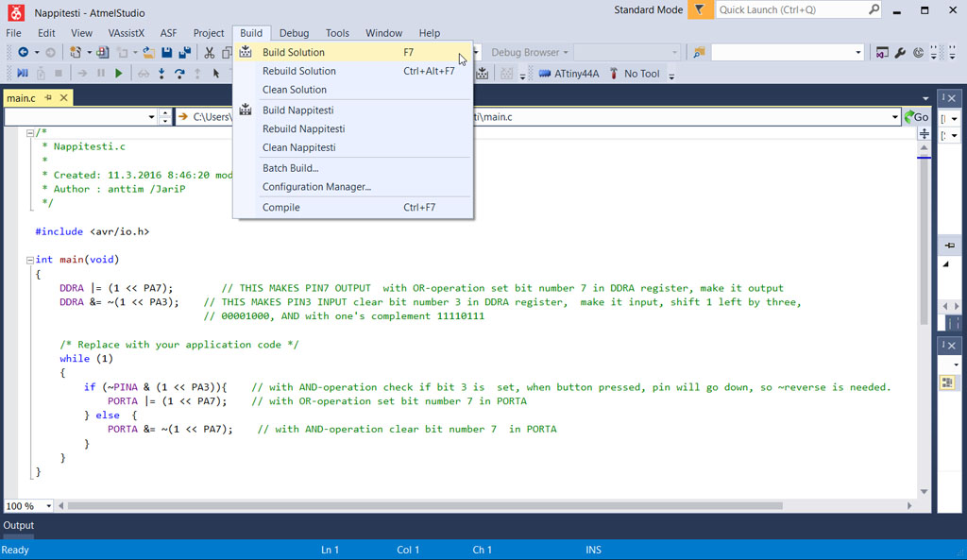Save the file with the floppy icon
Screen dimensions: 967x560
point(166,53)
